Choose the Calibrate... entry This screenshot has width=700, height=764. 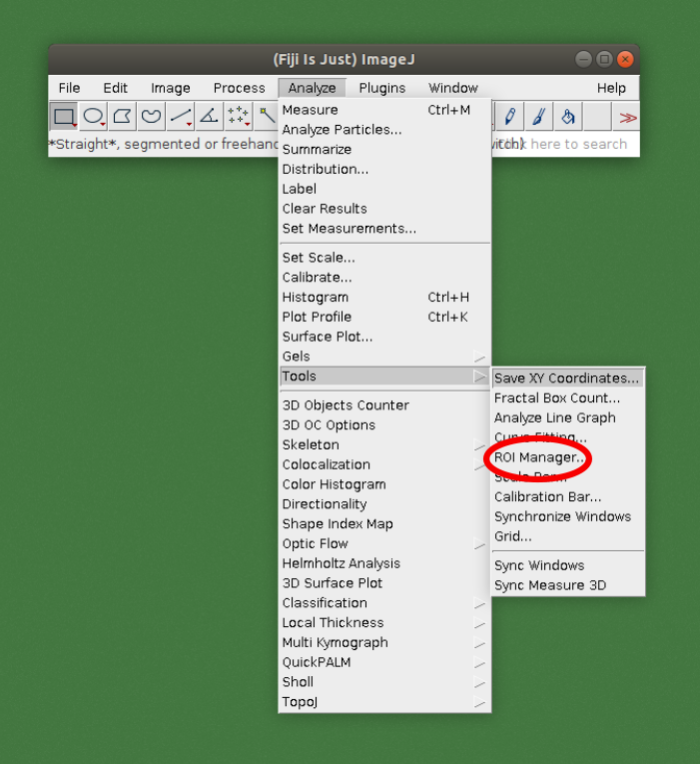[x=384, y=278]
